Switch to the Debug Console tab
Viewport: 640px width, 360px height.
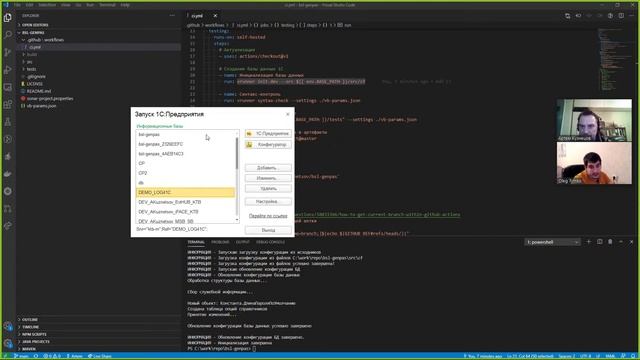point(270,242)
